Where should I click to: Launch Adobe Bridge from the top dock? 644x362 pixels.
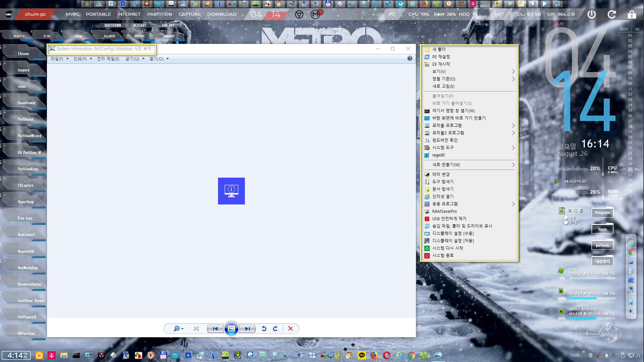(x=147, y=4)
